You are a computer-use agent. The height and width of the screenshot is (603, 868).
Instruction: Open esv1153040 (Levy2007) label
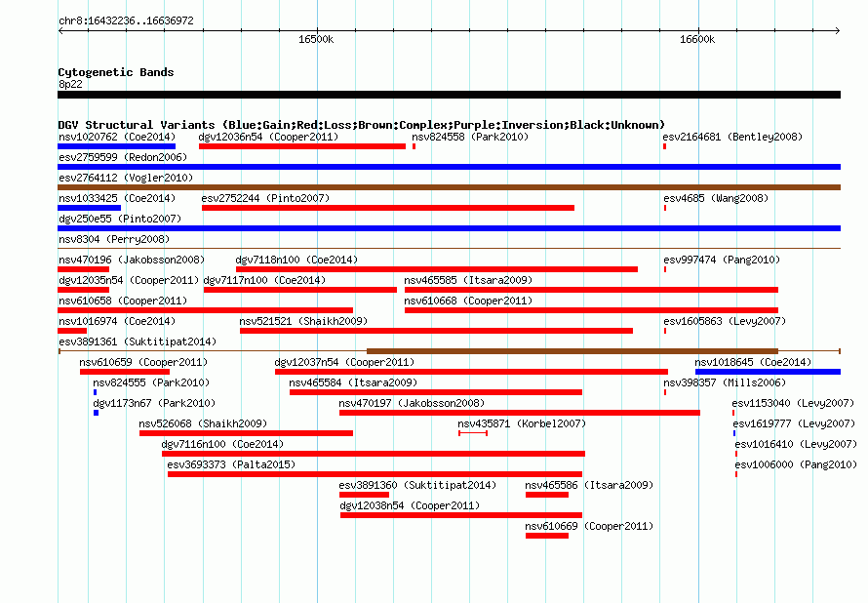[x=793, y=403]
